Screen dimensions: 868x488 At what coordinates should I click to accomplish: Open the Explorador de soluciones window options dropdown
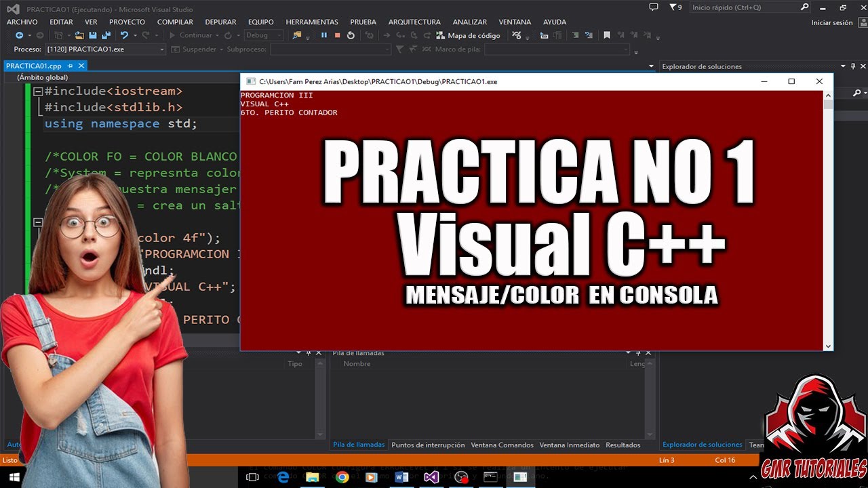tap(843, 66)
